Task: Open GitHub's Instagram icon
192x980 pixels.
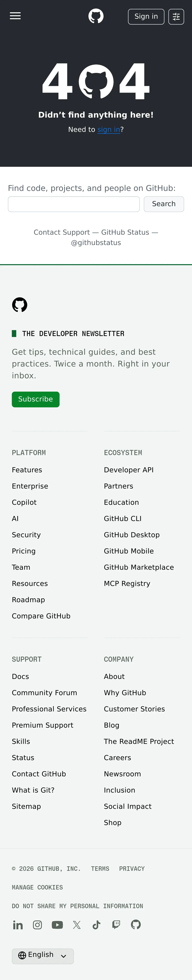Action: pyautogui.click(x=37, y=925)
